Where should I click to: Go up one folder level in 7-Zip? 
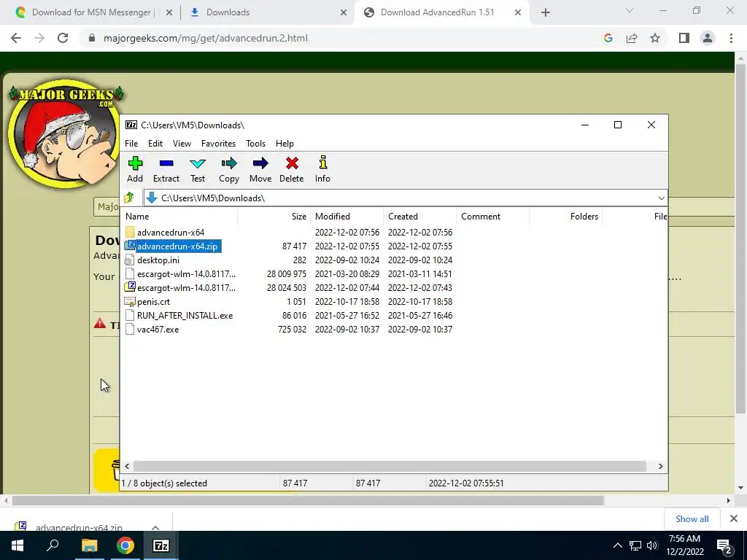click(x=129, y=198)
